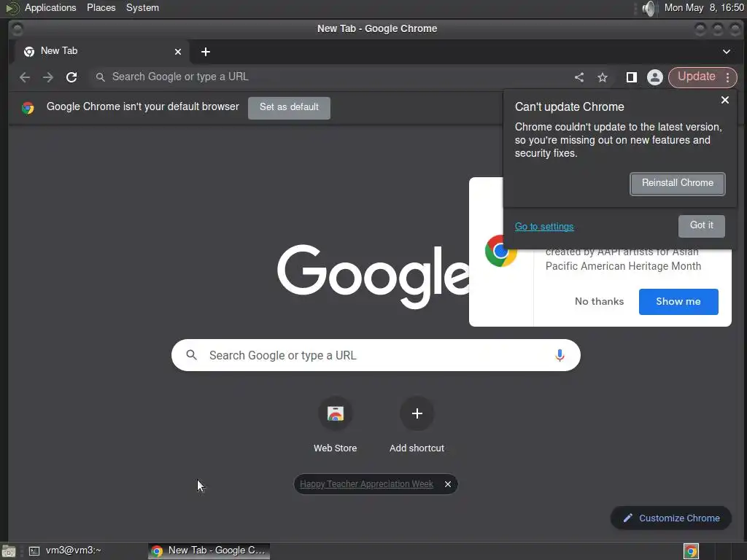Click the Google logo
The height and width of the screenshot is (560, 747).
[373, 276]
